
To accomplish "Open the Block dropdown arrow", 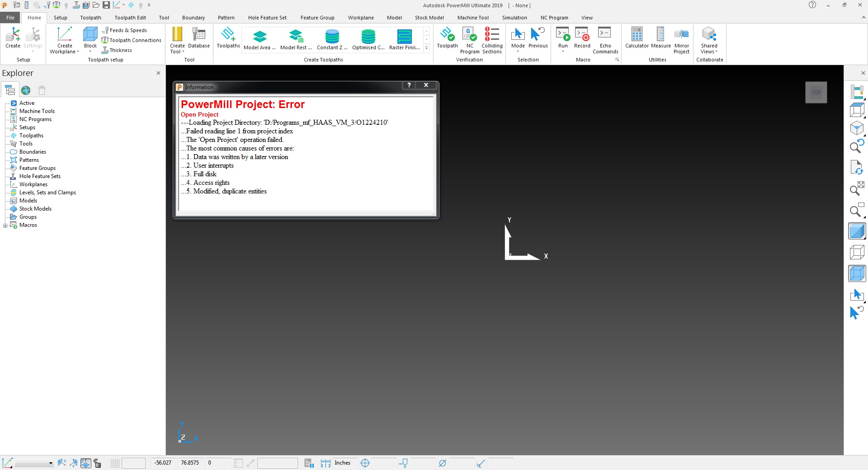I will [x=90, y=52].
